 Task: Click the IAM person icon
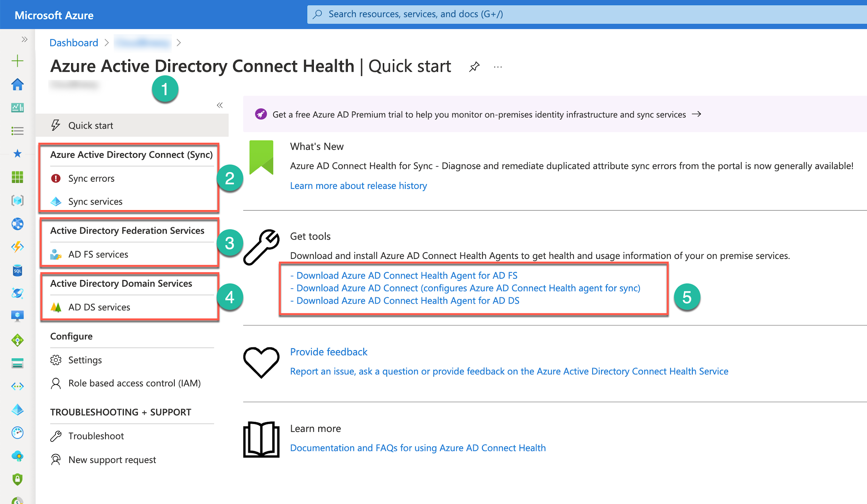(x=56, y=383)
